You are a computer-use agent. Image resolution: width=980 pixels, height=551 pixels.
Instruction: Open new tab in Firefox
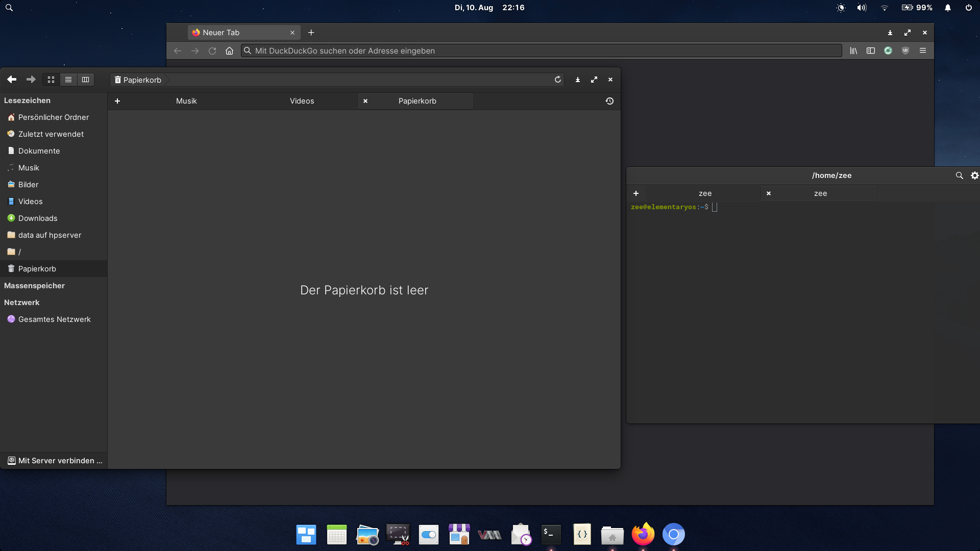click(x=311, y=33)
